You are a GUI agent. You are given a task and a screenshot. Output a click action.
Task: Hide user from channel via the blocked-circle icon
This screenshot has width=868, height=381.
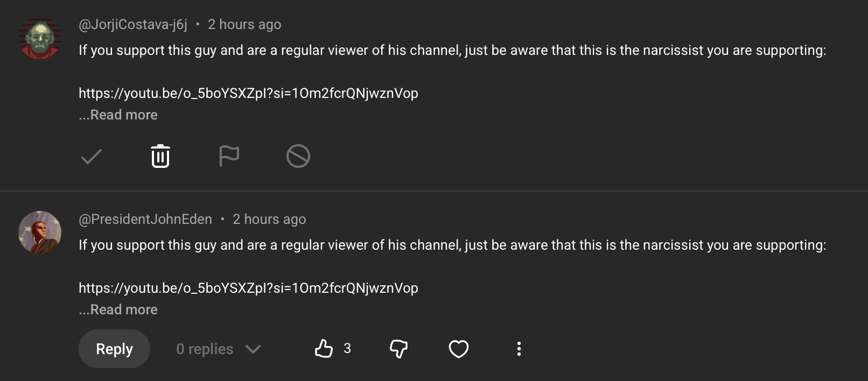point(298,157)
